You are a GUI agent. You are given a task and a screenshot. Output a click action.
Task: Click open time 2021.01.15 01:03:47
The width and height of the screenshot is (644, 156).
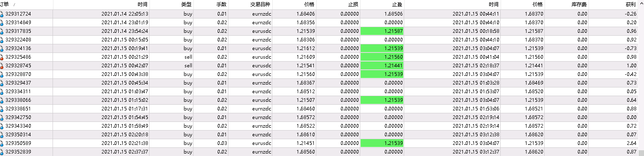125,91
